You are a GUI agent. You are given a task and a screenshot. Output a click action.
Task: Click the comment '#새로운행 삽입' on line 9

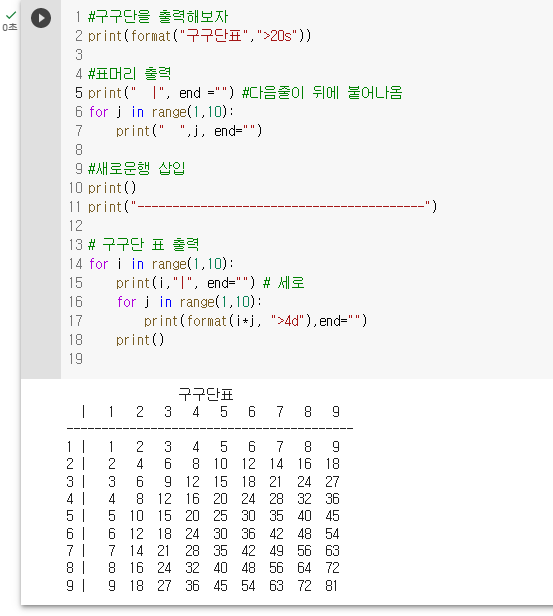[x=136, y=169]
